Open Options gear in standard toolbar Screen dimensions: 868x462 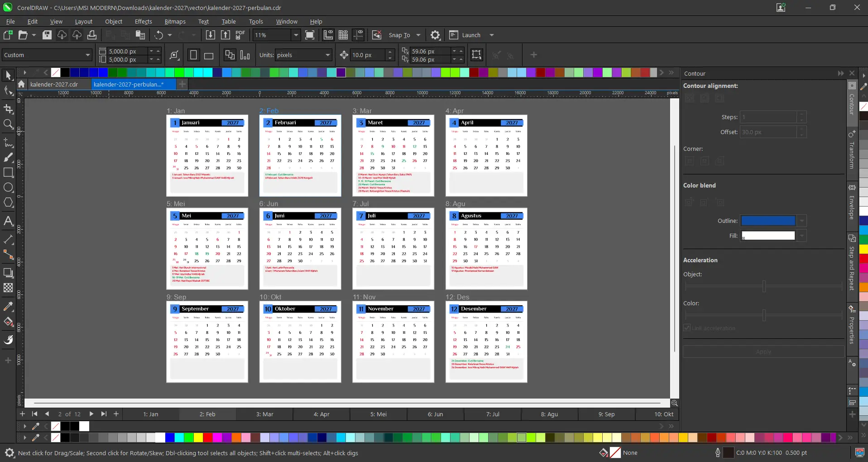(435, 35)
